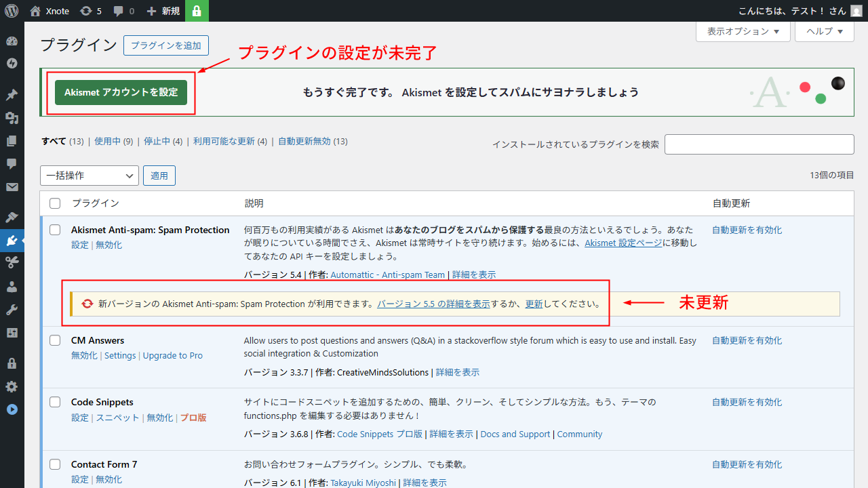This screenshot has height=488, width=868.
Task: Focus the installed plugins search field
Action: [759, 144]
